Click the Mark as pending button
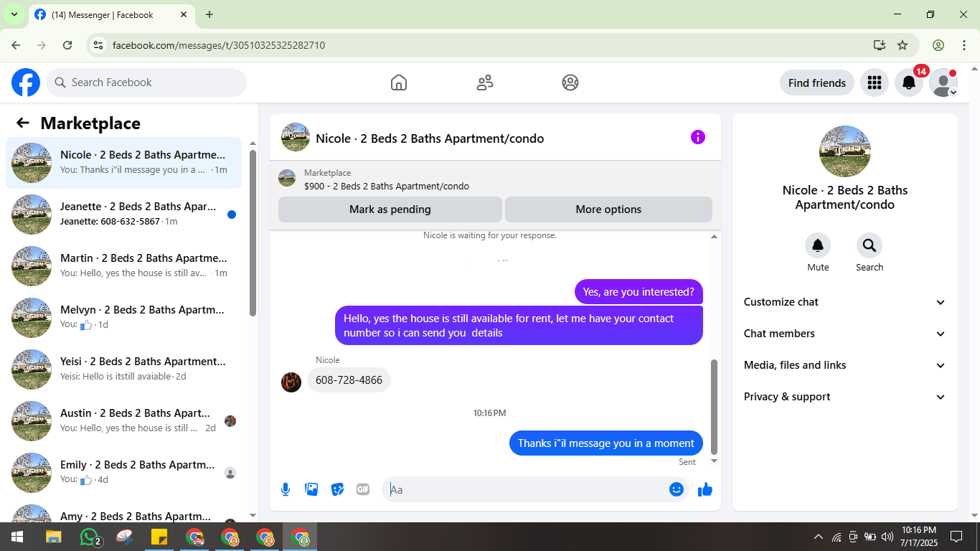980x551 pixels. pyautogui.click(x=390, y=209)
